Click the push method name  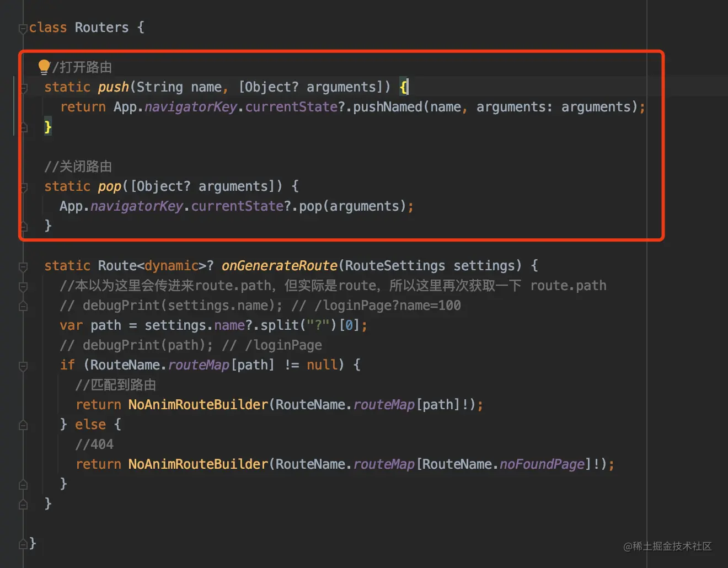tap(113, 87)
